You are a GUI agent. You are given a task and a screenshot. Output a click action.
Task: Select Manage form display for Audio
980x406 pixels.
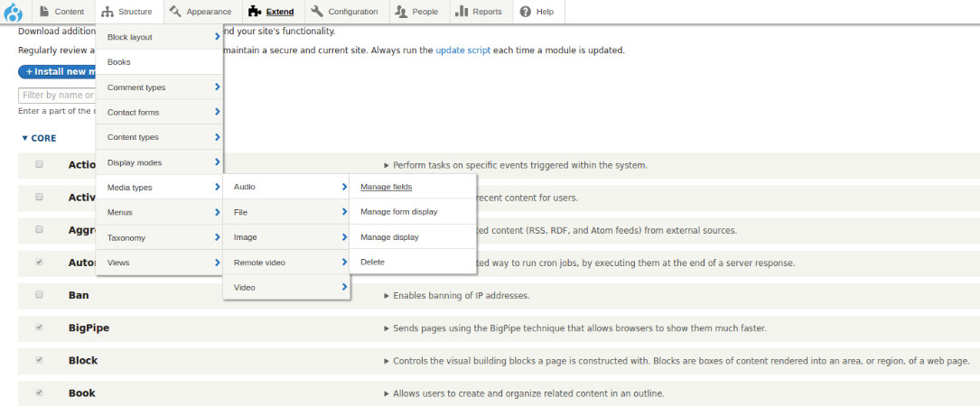point(413,212)
